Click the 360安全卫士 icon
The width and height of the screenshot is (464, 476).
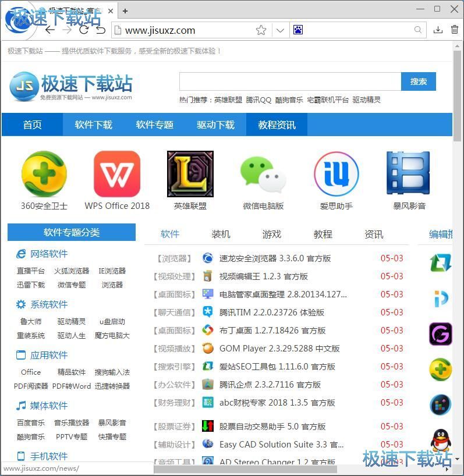(x=44, y=174)
